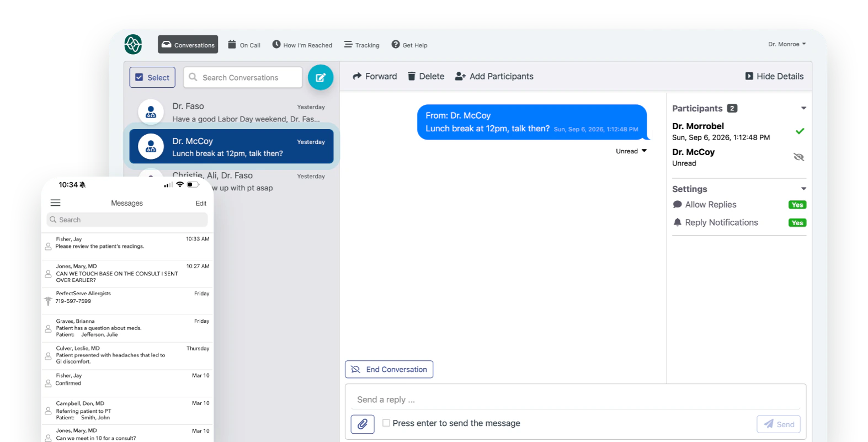Open Fisher, Jay Confirmed message

click(x=127, y=383)
